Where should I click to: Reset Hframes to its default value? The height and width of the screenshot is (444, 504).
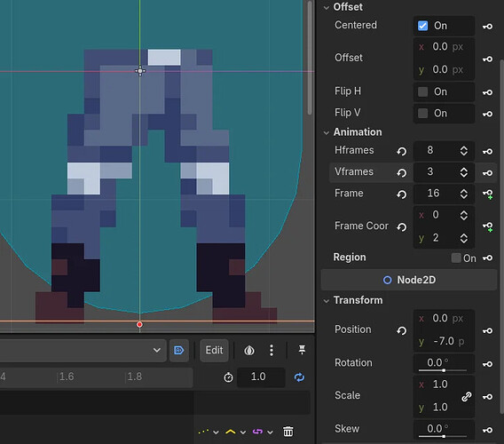[401, 151]
